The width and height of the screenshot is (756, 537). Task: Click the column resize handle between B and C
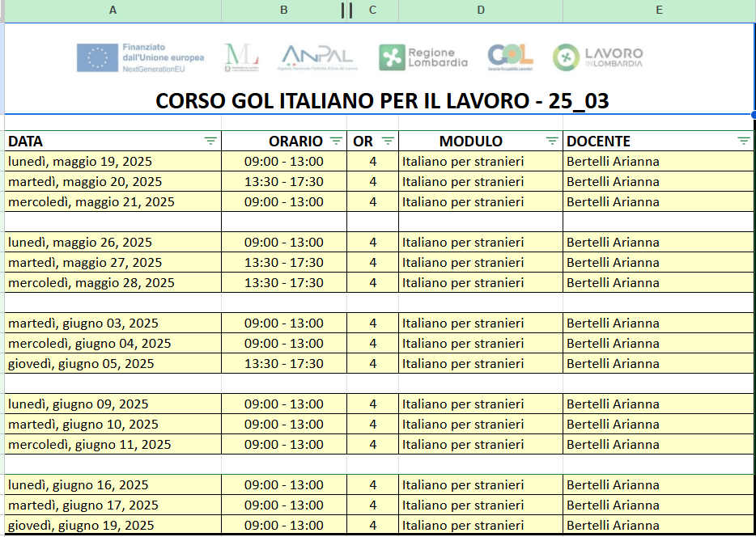[346, 10]
